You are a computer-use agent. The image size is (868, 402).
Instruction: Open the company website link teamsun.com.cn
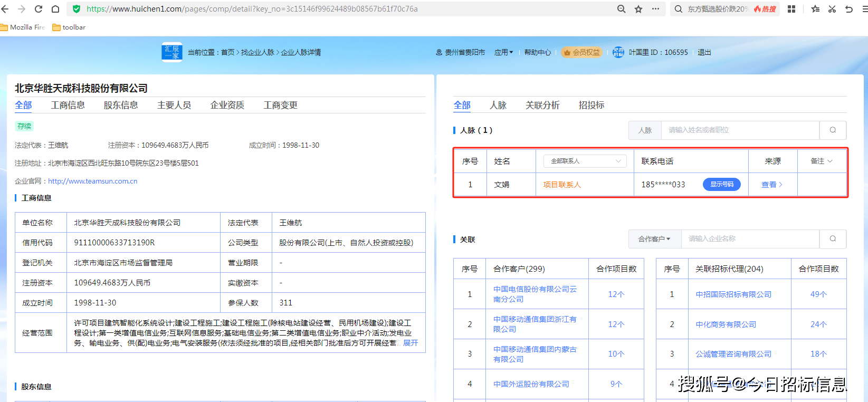pos(93,181)
